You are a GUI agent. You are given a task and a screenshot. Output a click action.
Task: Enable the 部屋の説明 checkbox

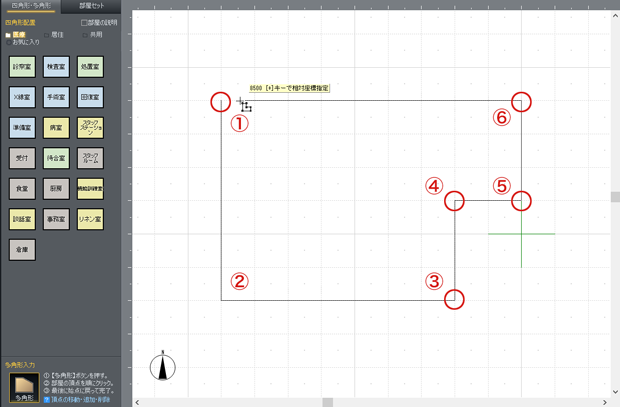pos(85,23)
